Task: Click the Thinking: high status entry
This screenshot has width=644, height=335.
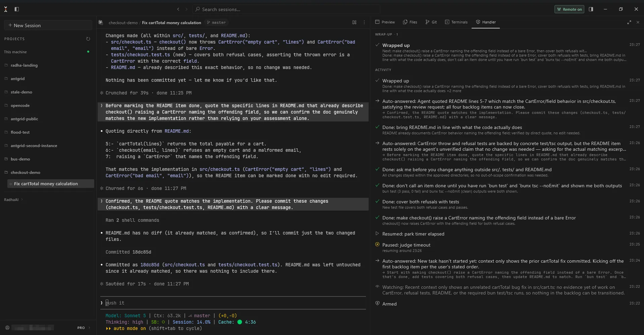Action: pos(124,322)
